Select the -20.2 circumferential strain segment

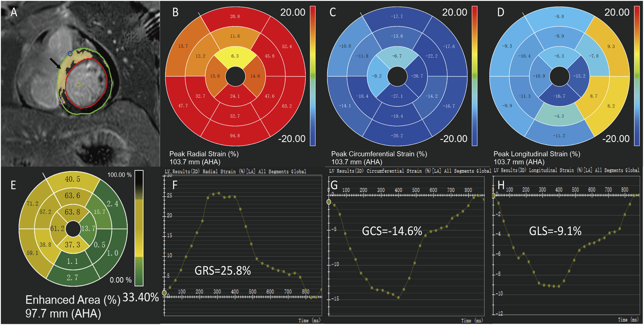pos(397,136)
